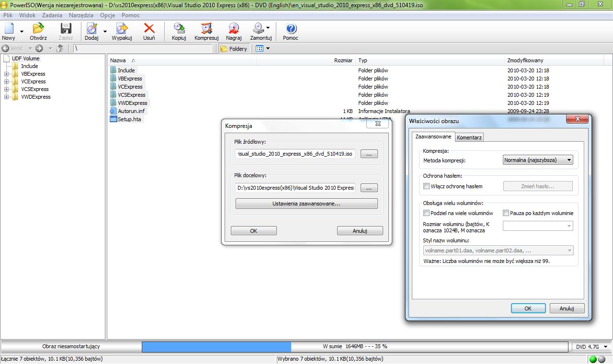Select UDF Volume in the tree
613x364 pixels.
[x=25, y=58]
